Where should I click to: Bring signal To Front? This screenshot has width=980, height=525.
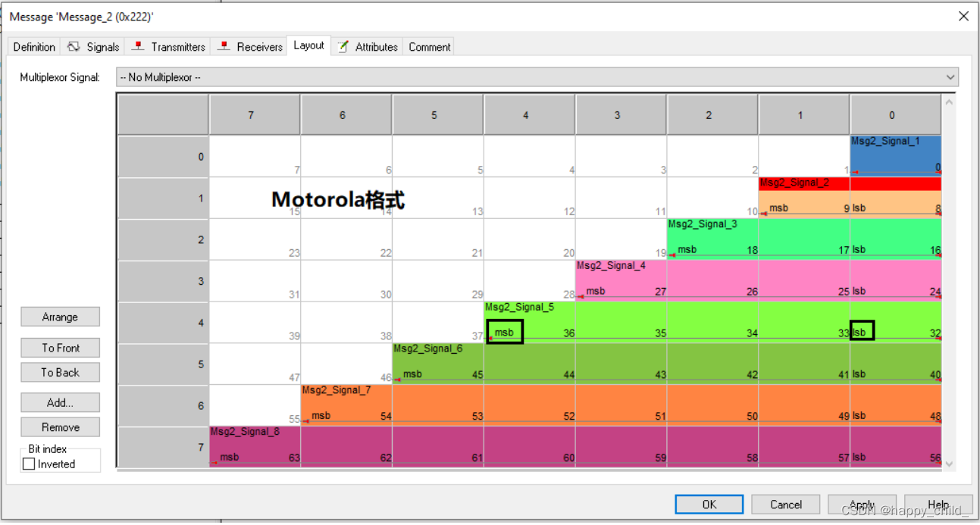click(x=60, y=348)
